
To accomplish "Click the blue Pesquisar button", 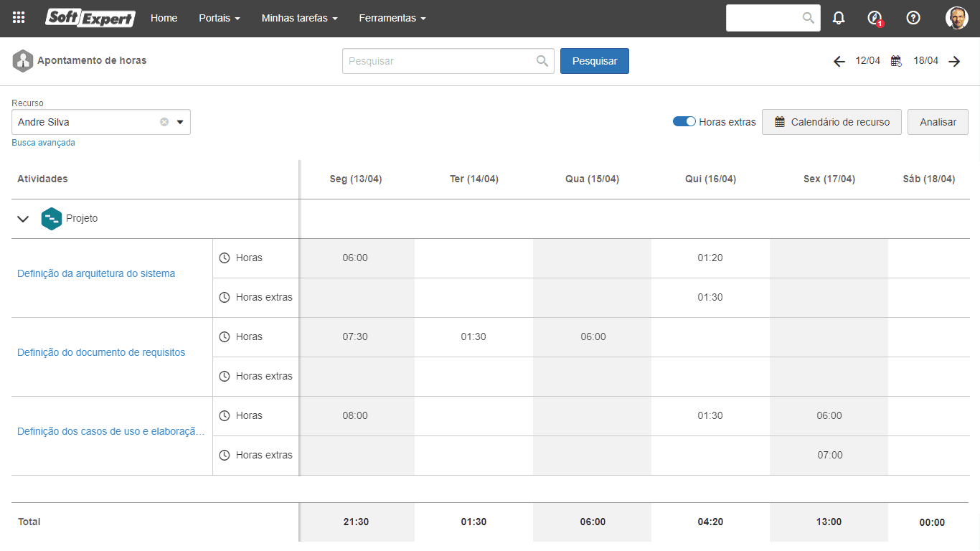I will click(x=595, y=61).
